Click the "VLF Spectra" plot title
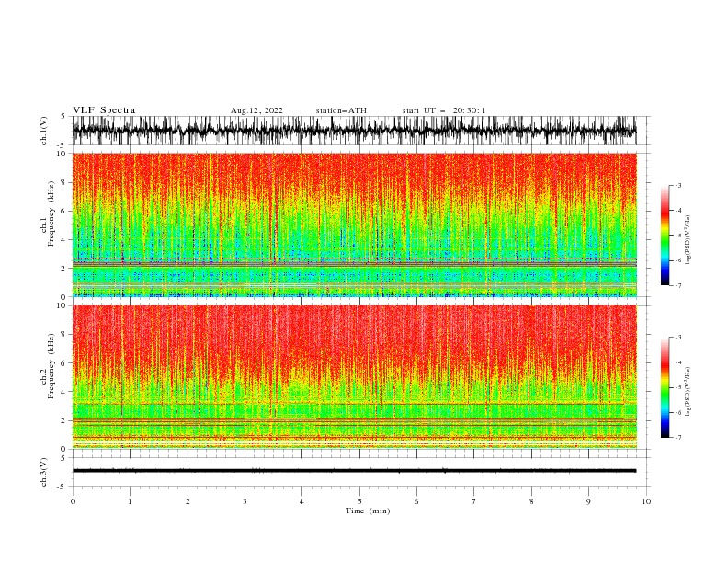Image resolution: width=728 pixels, height=563 pixels. [104, 110]
